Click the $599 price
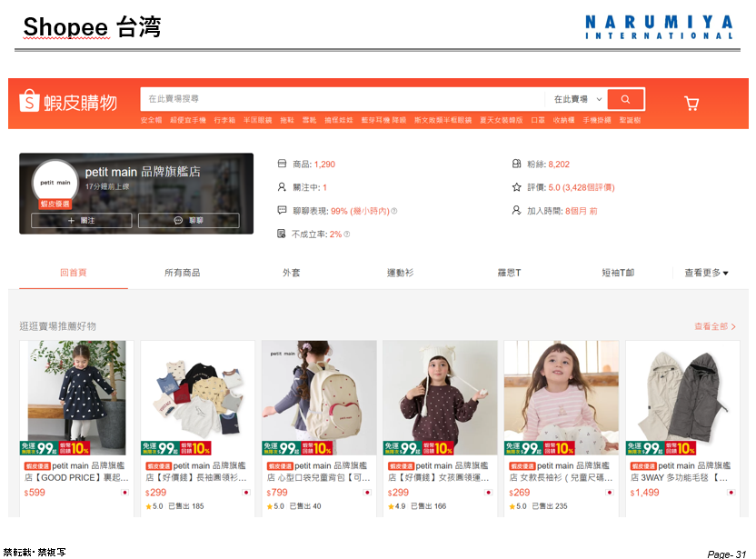 pyautogui.click(x=35, y=493)
